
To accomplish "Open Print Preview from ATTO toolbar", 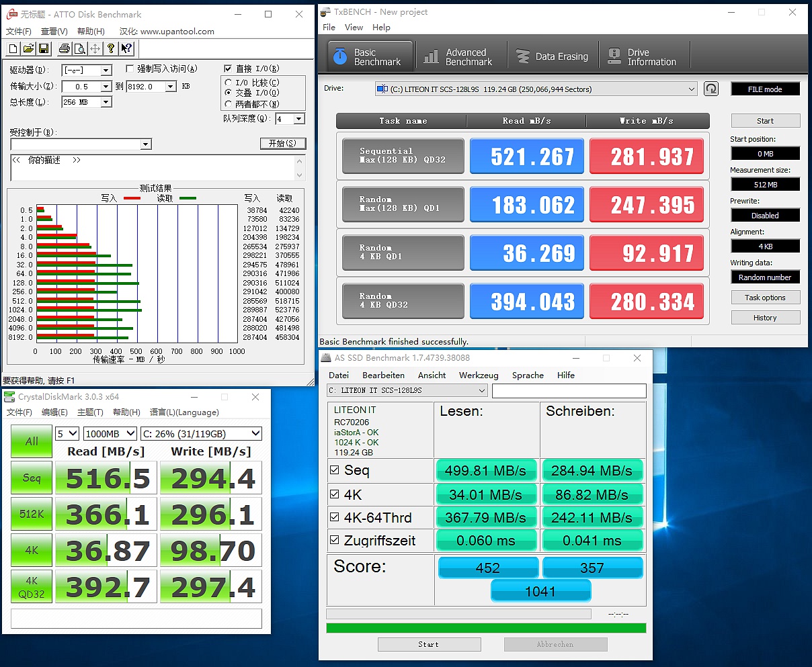I will pos(79,48).
